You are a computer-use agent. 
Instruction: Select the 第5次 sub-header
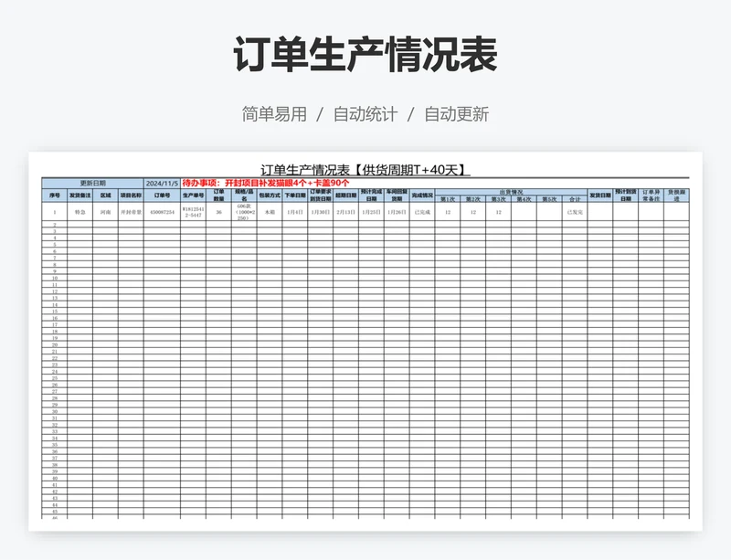tap(549, 199)
